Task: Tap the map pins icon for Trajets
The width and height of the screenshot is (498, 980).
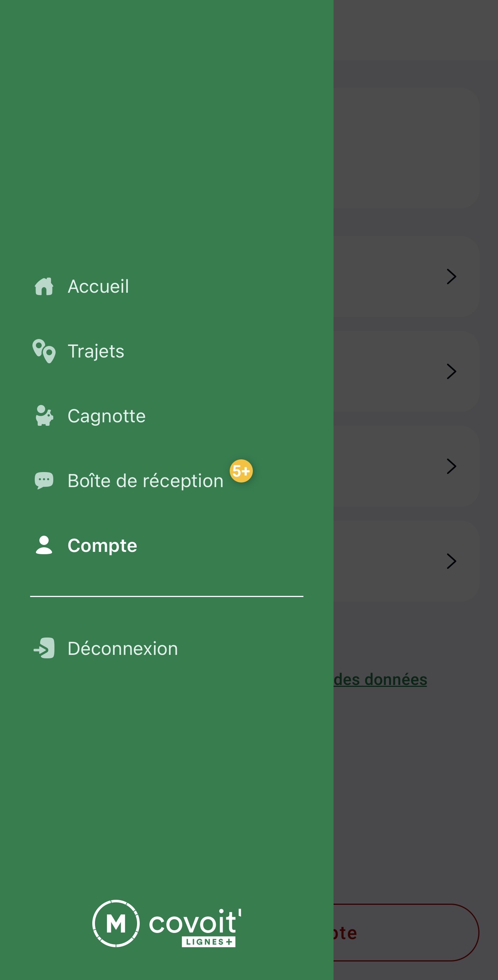Action: click(x=44, y=351)
